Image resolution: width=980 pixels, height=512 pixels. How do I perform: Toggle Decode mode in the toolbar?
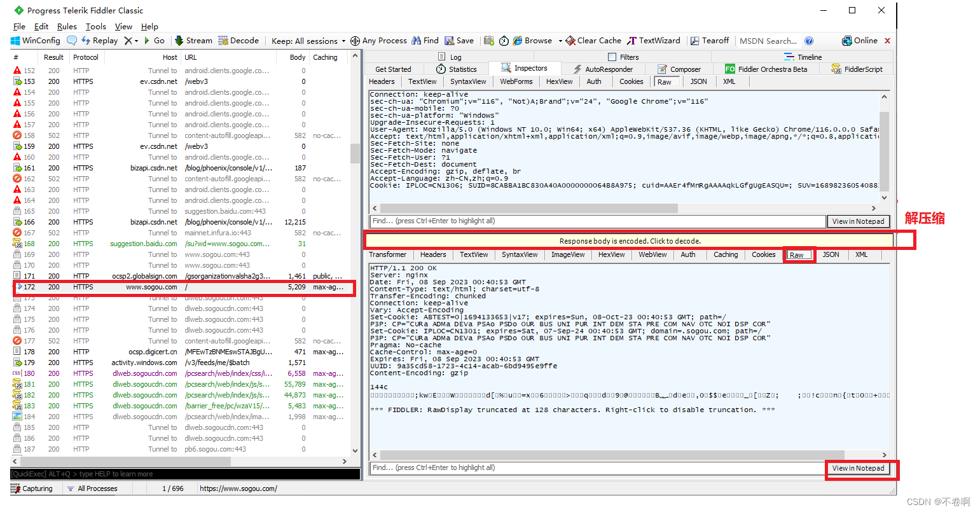point(238,41)
